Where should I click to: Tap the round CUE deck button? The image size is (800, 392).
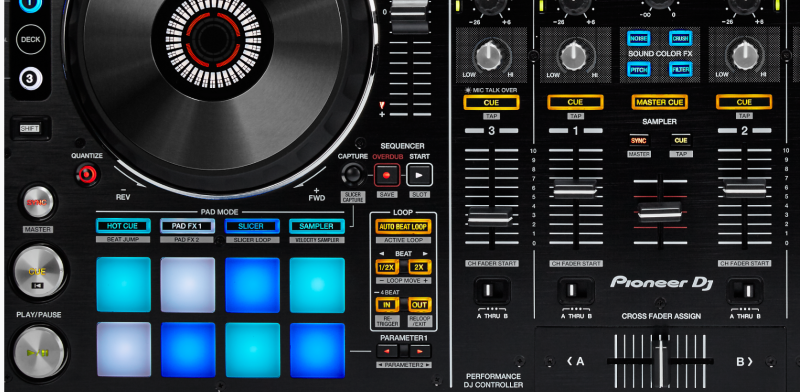tap(39, 271)
